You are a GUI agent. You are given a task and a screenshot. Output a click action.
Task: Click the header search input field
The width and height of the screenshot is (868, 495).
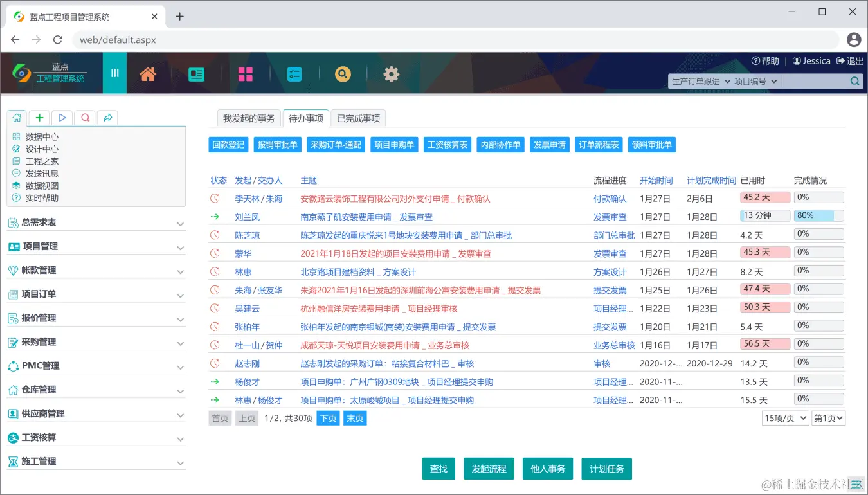[x=815, y=82]
